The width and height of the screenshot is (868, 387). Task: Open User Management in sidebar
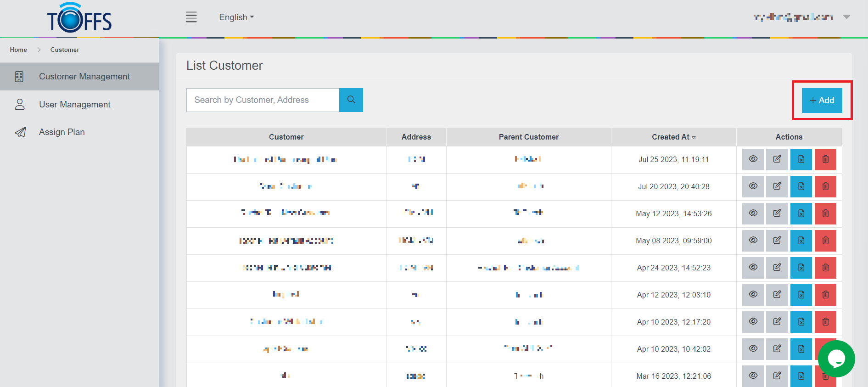[x=75, y=105]
